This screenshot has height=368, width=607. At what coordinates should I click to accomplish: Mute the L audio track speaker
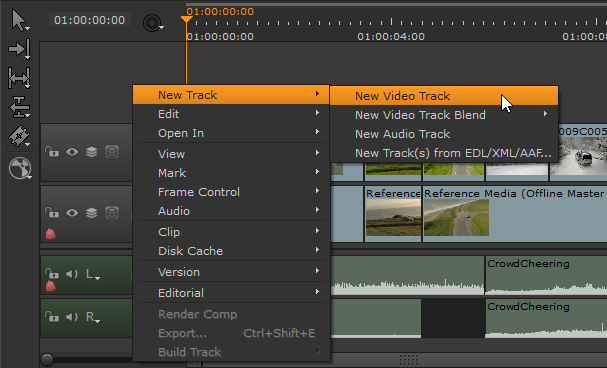(72, 274)
